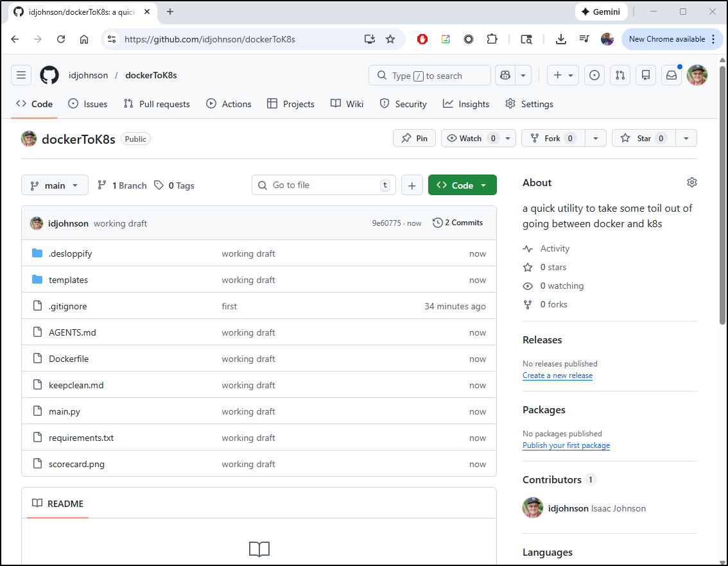This screenshot has width=728, height=566.
Task: Open the Insights tab
Action: click(x=466, y=104)
